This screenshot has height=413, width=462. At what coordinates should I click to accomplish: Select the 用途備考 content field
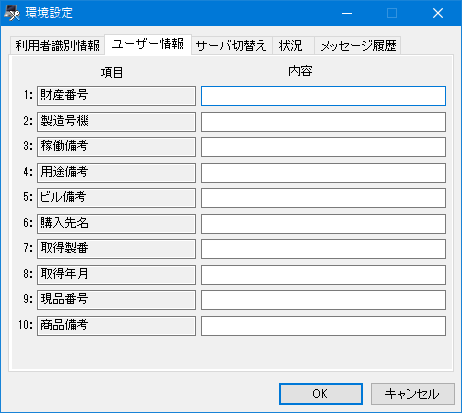(323, 173)
